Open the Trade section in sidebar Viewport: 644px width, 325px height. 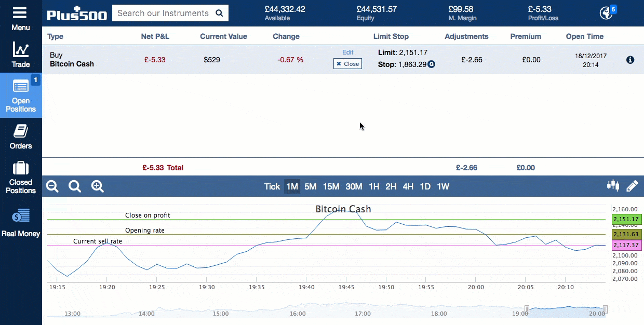(21, 55)
